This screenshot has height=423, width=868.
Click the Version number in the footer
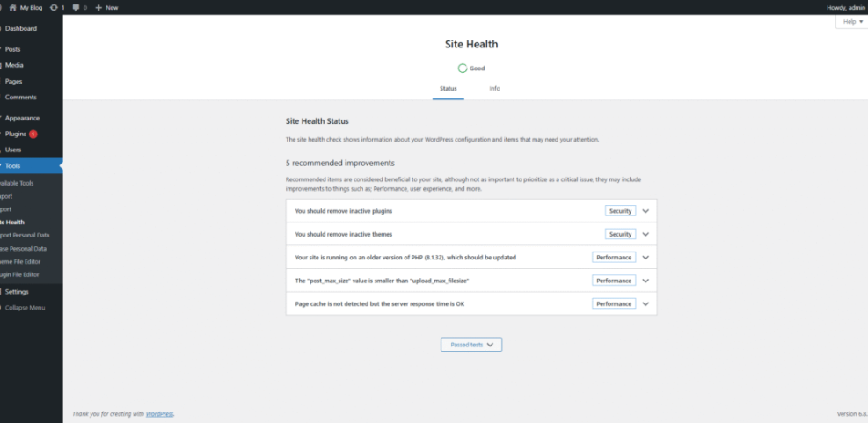pos(852,414)
